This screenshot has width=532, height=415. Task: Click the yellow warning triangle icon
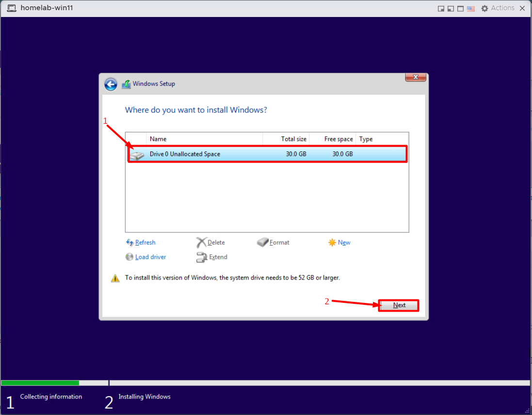tap(115, 278)
